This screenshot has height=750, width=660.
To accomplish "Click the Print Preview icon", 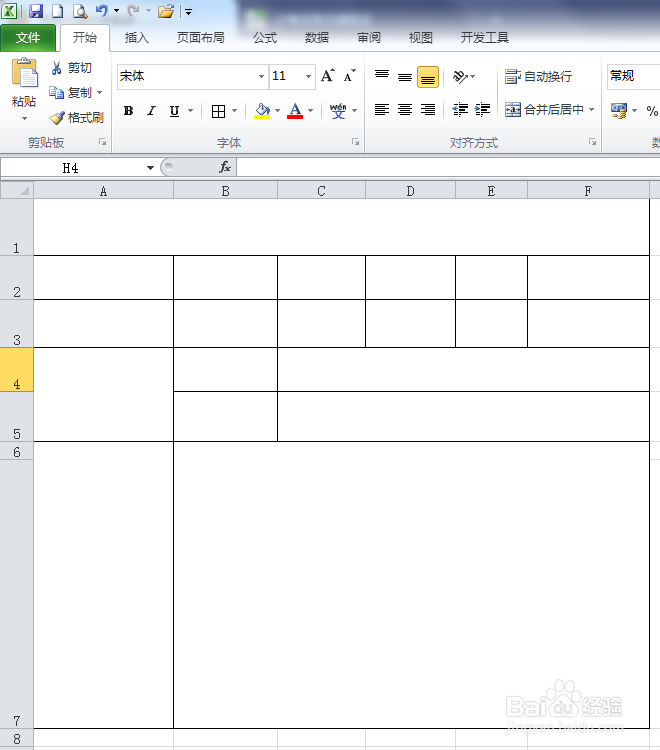I will [x=80, y=11].
